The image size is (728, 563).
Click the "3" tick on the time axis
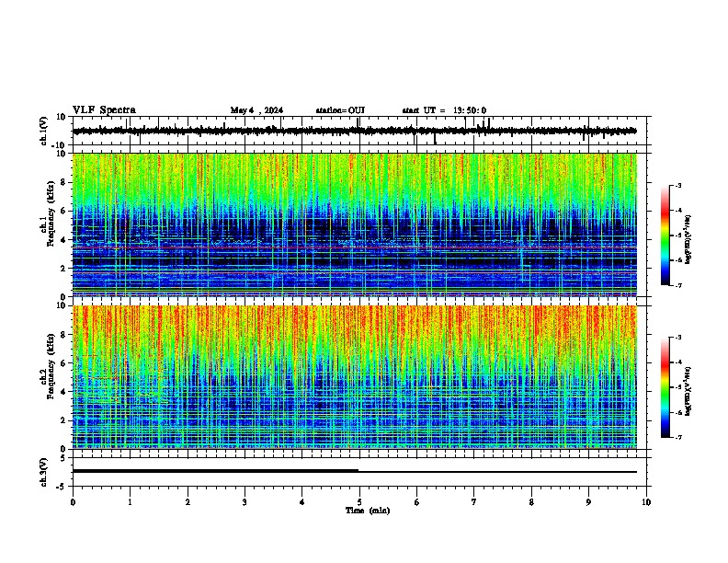click(245, 502)
